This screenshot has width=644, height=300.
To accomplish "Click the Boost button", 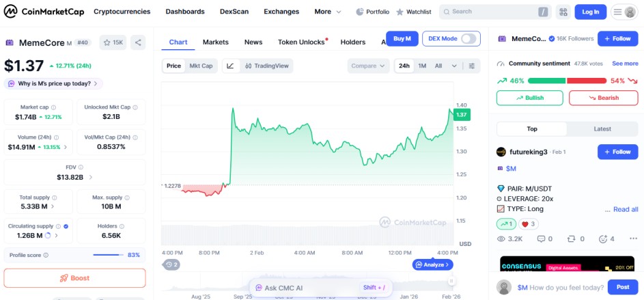I will click(74, 278).
